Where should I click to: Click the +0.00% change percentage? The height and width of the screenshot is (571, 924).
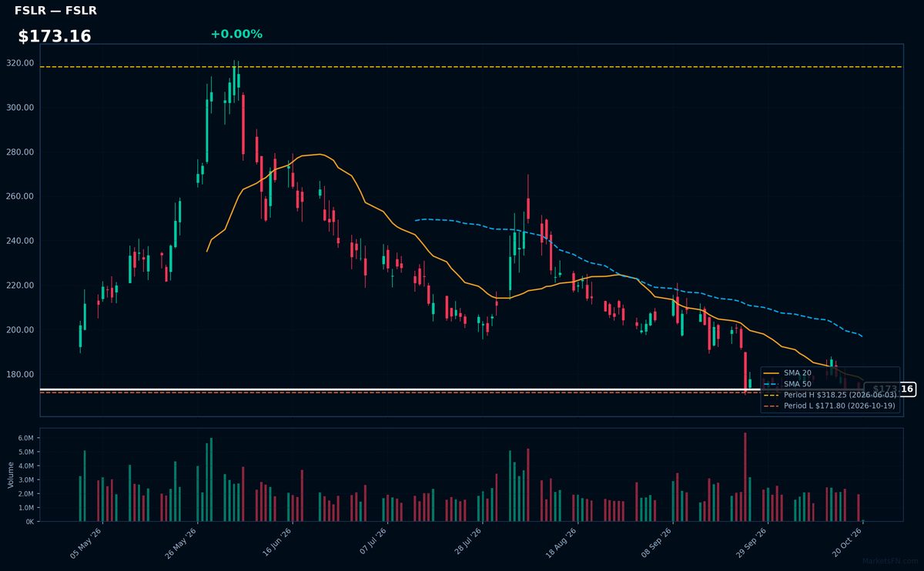coord(236,34)
